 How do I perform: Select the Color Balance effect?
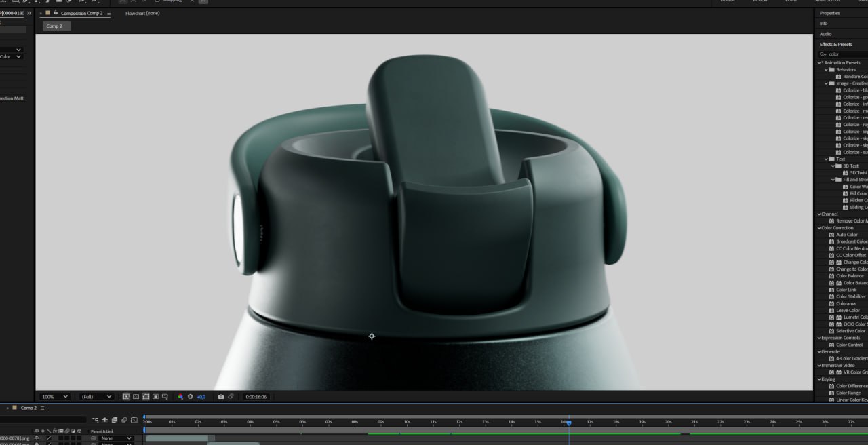(x=850, y=276)
